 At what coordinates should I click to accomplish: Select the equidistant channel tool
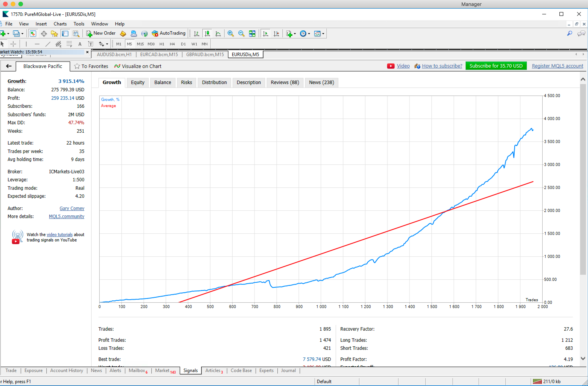point(58,44)
